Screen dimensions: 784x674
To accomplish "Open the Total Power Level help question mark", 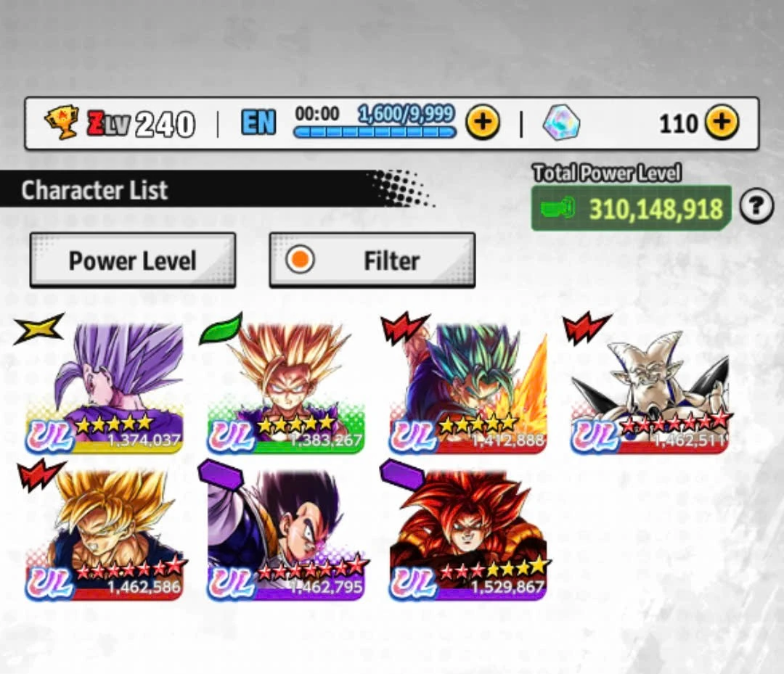I will (756, 206).
